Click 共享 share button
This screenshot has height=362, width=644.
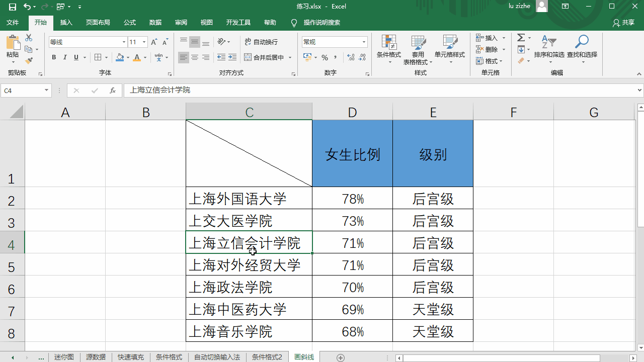[x=624, y=23]
